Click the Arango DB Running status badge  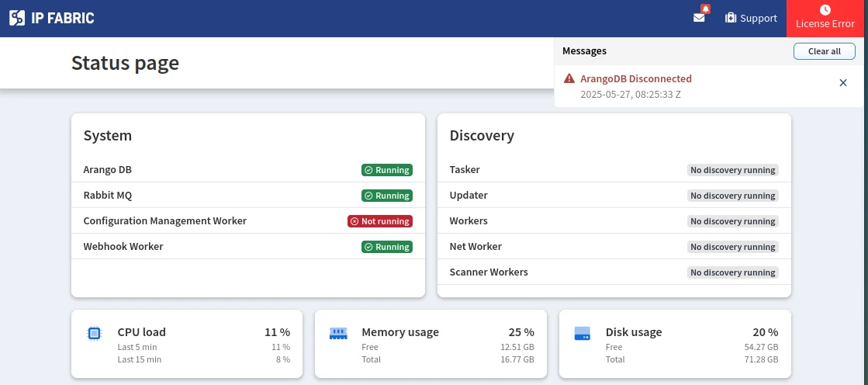pyautogui.click(x=386, y=170)
